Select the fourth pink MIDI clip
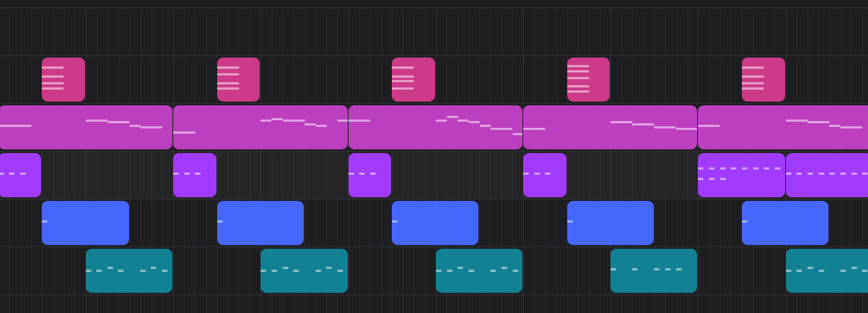868x313 pixels. click(588, 79)
